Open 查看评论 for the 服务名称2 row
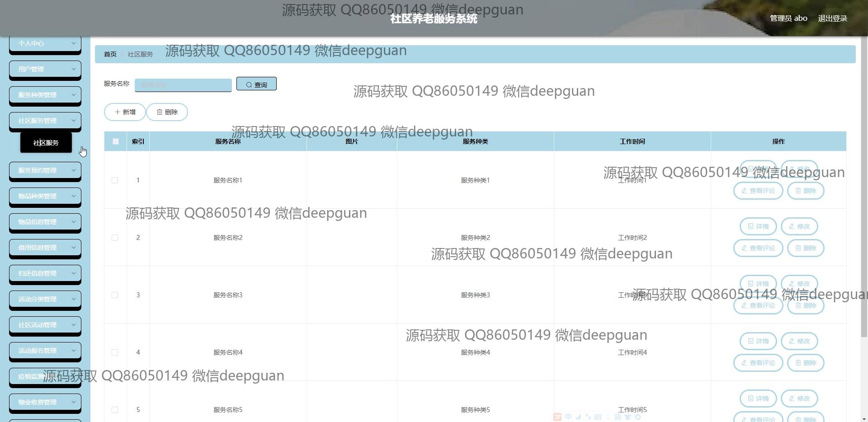The height and width of the screenshot is (422, 868). pyautogui.click(x=758, y=248)
